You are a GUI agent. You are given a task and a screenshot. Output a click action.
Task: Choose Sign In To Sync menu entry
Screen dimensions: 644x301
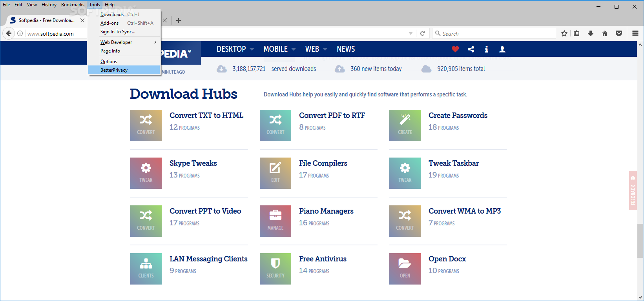[124, 32]
